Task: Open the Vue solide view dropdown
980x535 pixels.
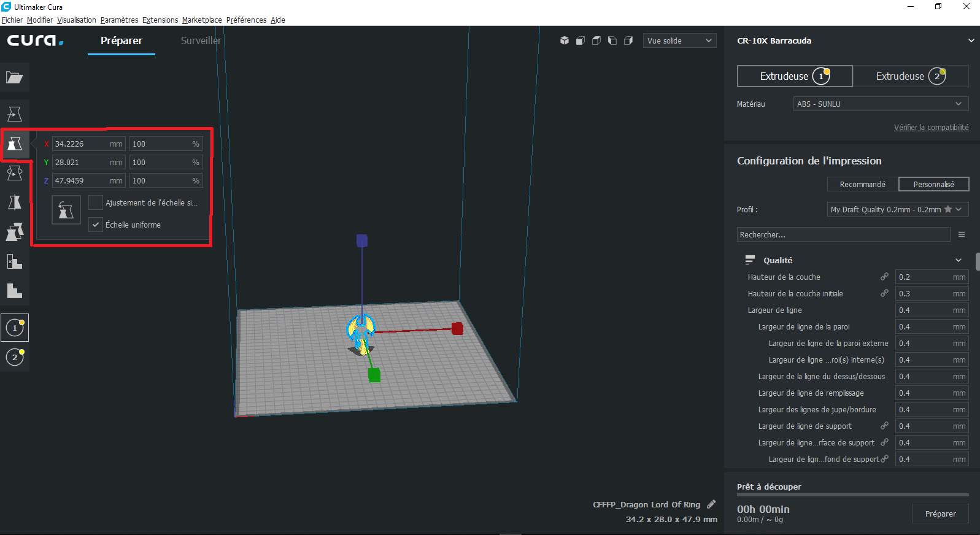Action: [679, 40]
